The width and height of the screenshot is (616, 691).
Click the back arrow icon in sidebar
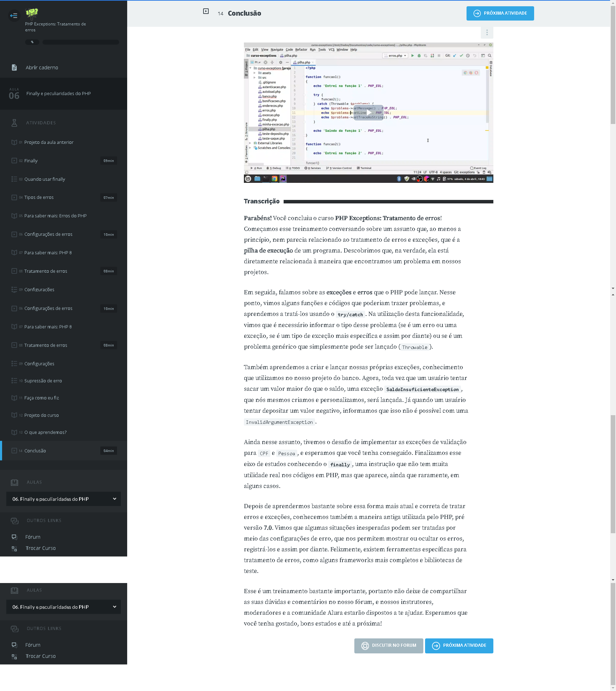click(x=14, y=15)
